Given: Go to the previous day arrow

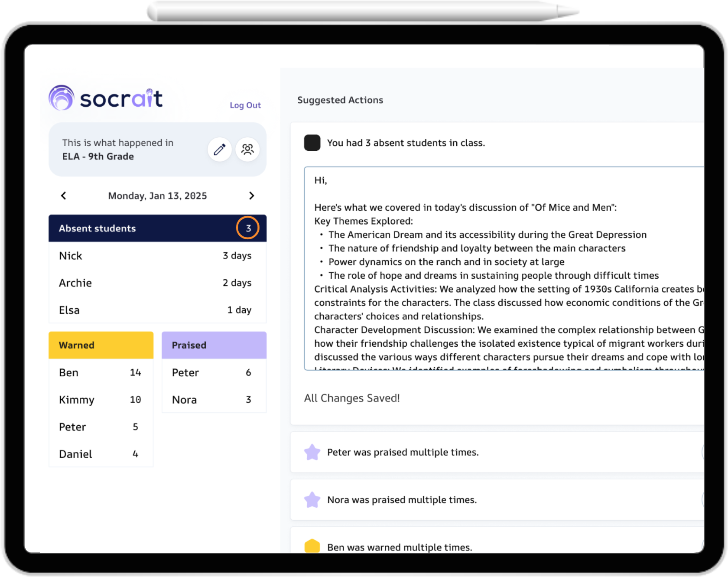Looking at the screenshot, I should (64, 196).
